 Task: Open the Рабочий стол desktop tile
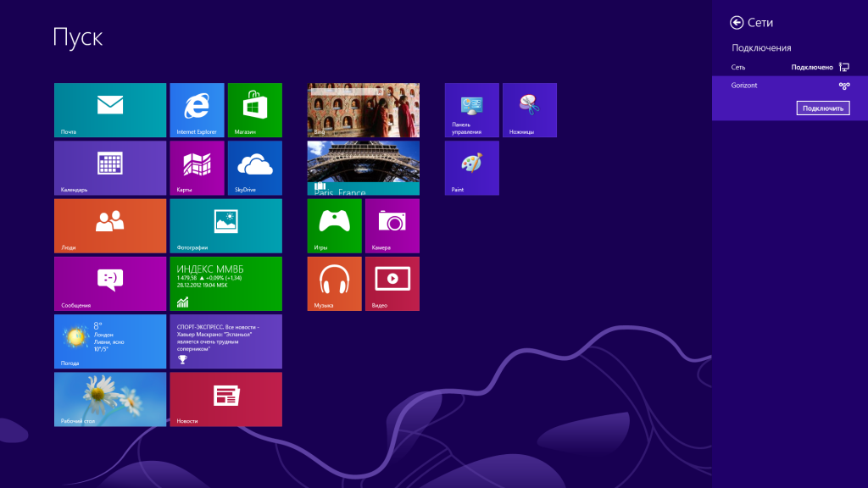click(110, 399)
